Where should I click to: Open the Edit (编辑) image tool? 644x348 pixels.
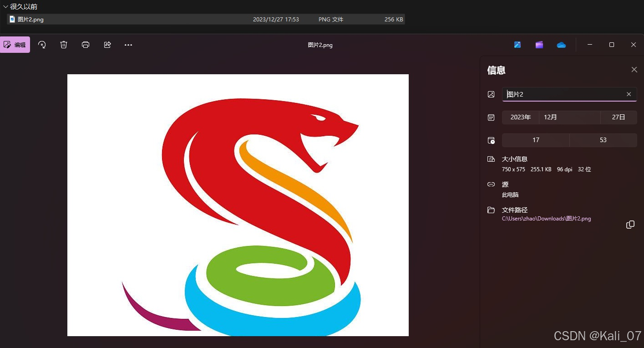(15, 45)
